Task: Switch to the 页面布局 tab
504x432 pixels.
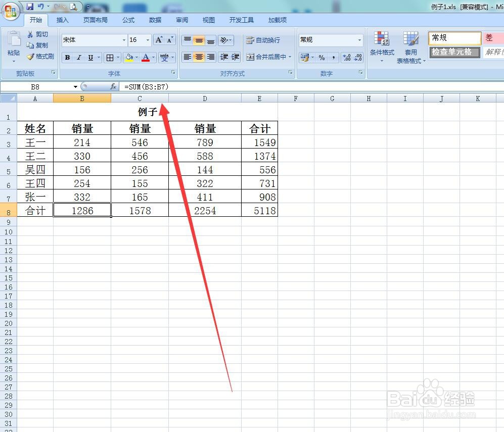Action: (95, 20)
